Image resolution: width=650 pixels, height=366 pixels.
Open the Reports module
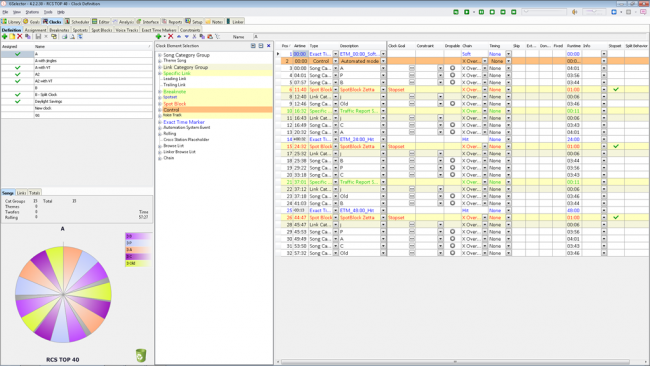(x=172, y=22)
